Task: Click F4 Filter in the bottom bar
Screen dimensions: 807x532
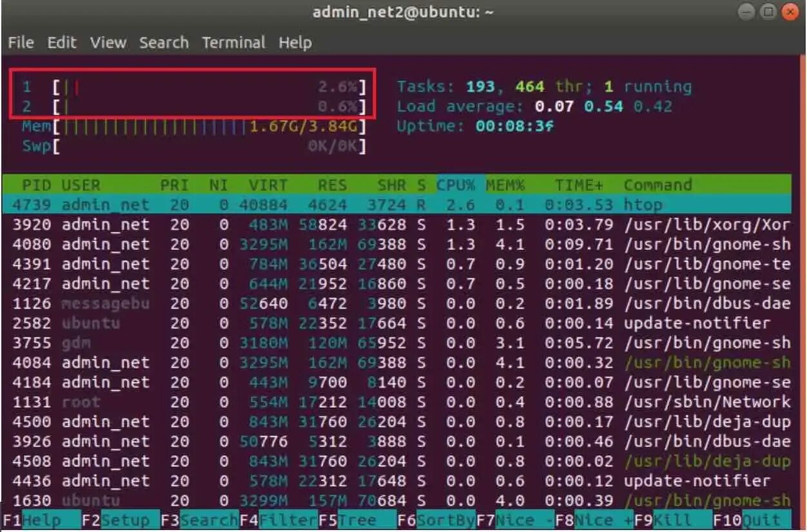Action: click(278, 520)
